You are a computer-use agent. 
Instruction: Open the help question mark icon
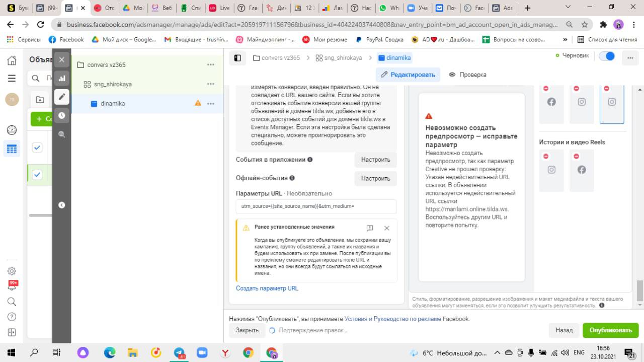coord(12,317)
